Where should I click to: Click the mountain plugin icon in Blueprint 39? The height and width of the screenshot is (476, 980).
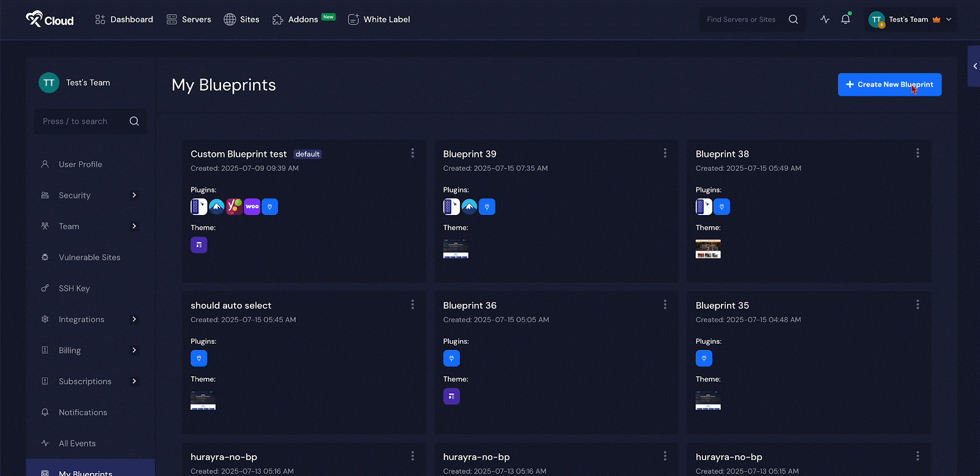pos(469,206)
